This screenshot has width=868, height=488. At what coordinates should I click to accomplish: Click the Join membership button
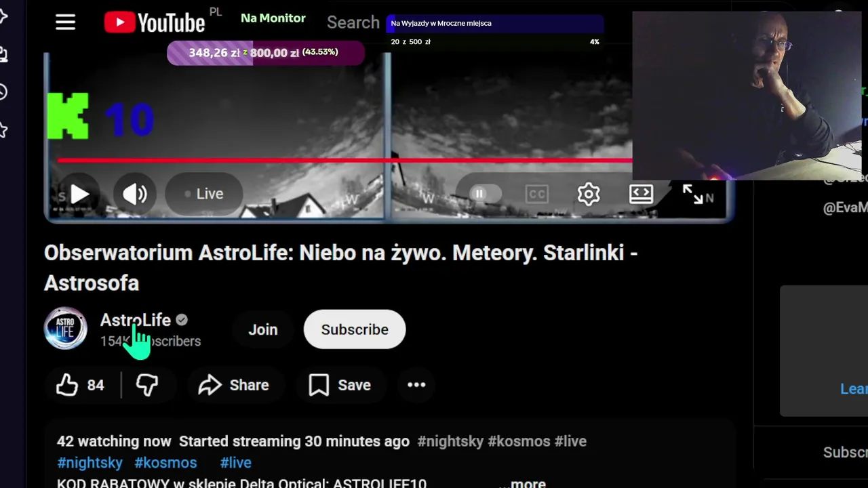(263, 329)
